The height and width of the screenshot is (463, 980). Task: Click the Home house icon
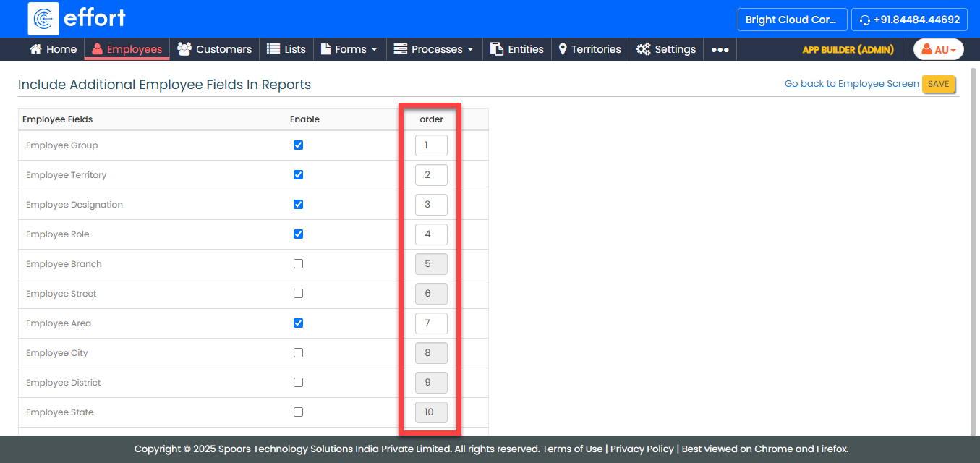(x=35, y=49)
